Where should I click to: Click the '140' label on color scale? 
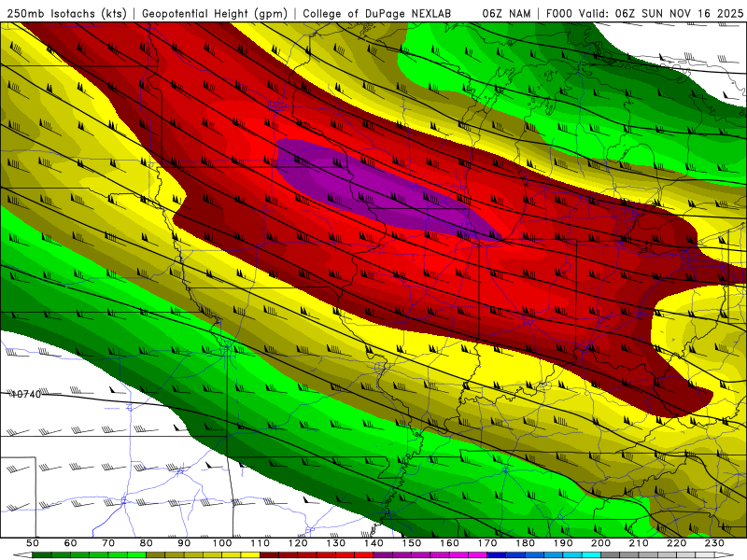click(373, 543)
